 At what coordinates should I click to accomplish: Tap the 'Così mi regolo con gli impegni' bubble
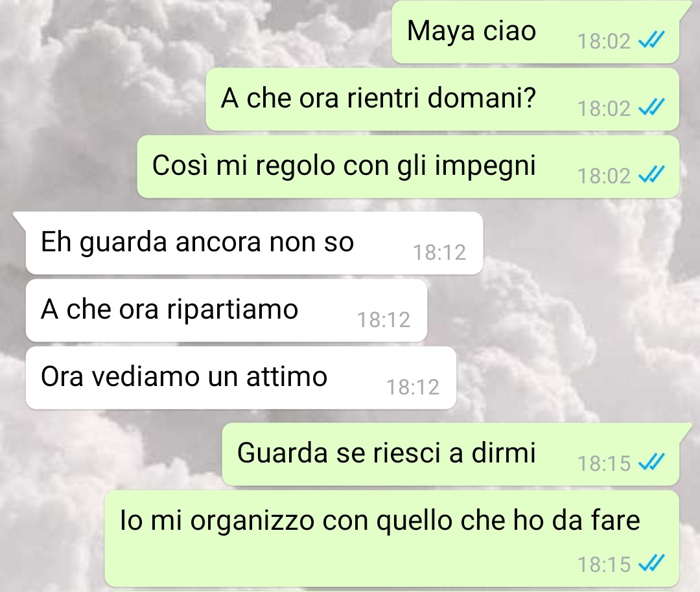[408, 166]
